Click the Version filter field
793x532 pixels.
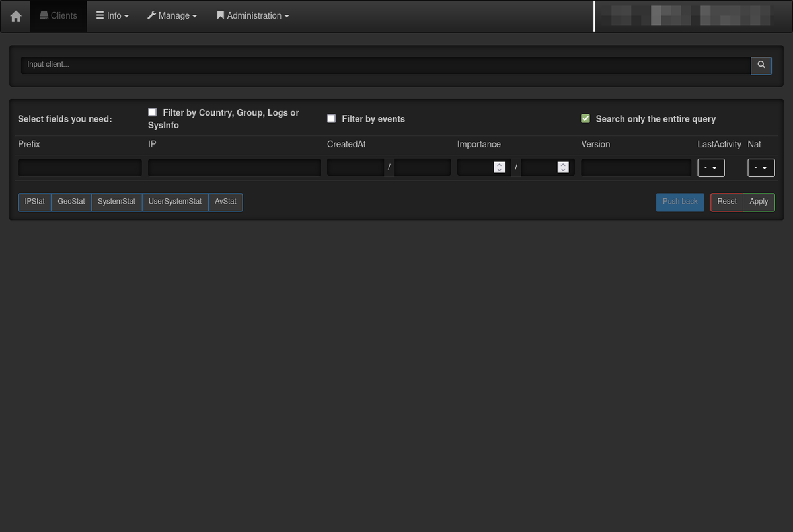pyautogui.click(x=636, y=168)
